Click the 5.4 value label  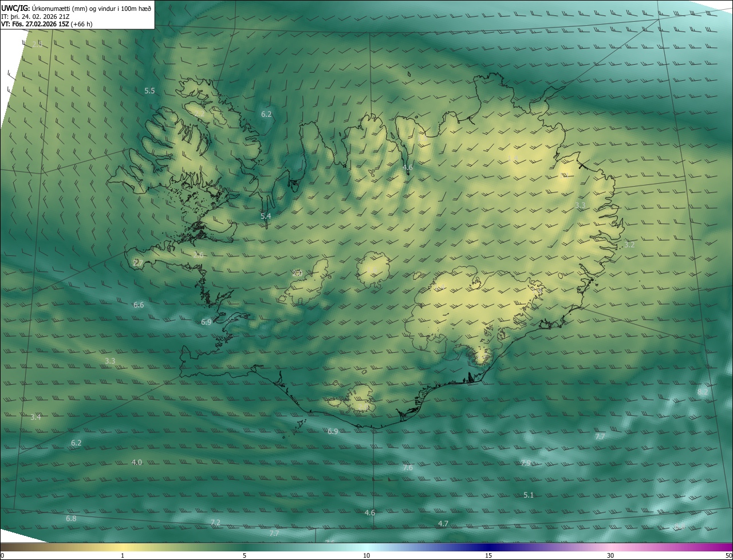tap(266, 216)
